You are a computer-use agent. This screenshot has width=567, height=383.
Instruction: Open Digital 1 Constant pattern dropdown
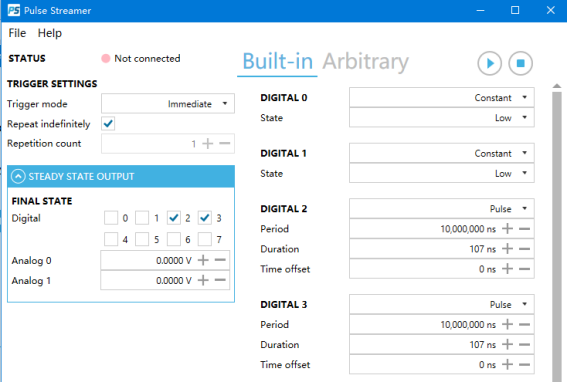tap(442, 153)
